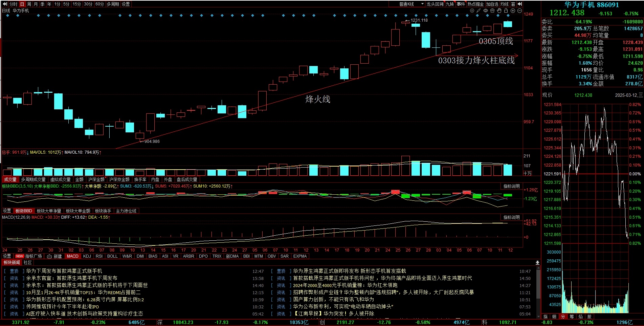Expand the 多周期 period options

(113, 4)
